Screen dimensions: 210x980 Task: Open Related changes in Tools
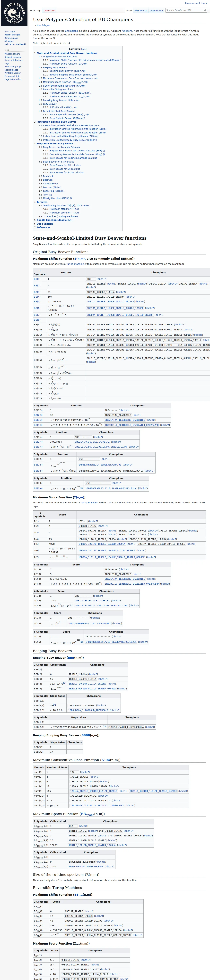coord(13,57)
